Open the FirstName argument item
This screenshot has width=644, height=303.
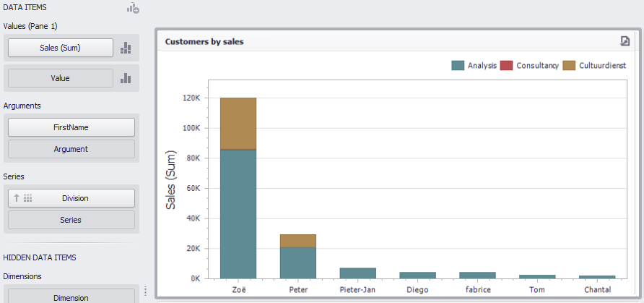71,127
